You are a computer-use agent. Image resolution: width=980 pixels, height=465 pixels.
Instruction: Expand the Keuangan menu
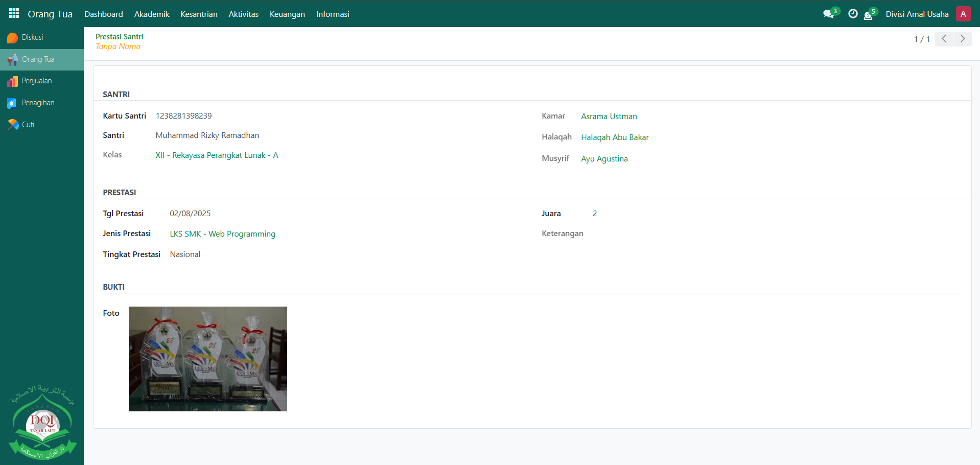pyautogui.click(x=287, y=14)
